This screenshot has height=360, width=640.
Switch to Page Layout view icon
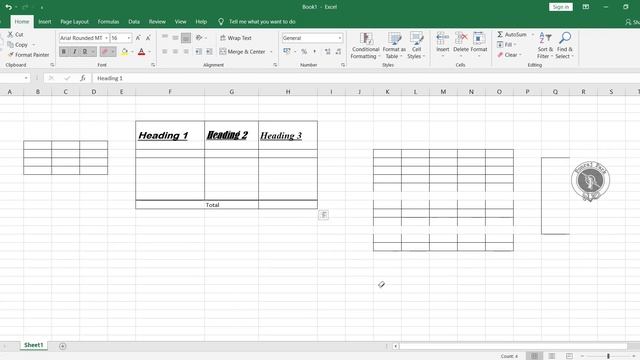(x=551, y=356)
